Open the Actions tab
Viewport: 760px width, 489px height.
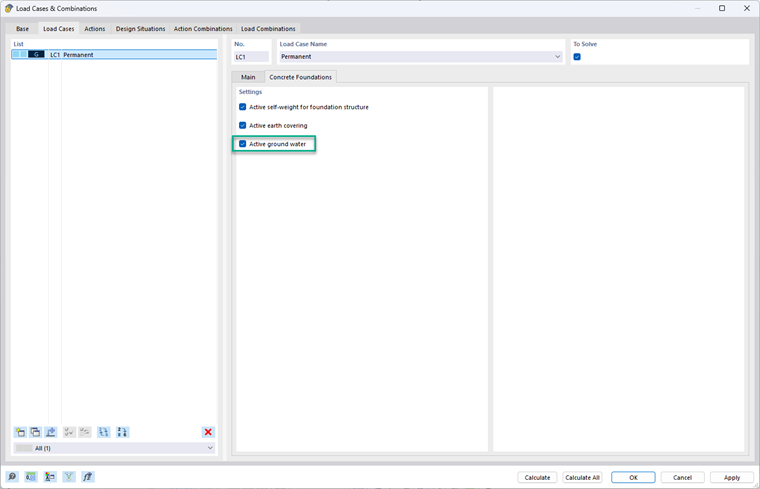[95, 29]
